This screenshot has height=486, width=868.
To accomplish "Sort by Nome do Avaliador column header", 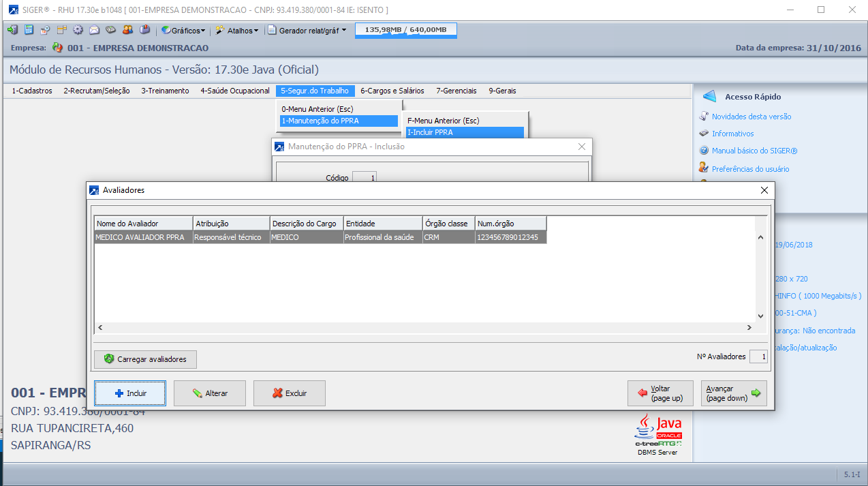I will (144, 224).
